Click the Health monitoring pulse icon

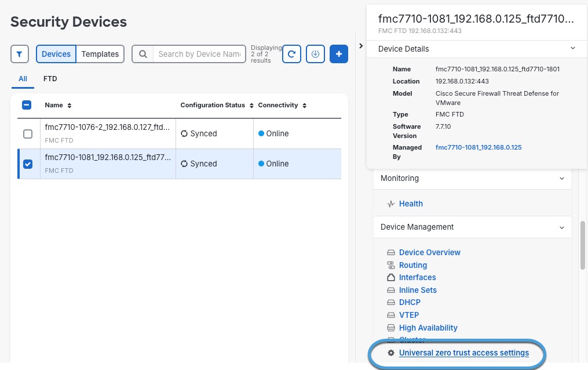coord(391,204)
